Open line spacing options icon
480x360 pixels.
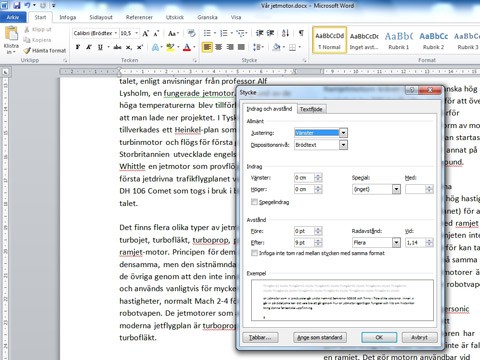click(x=257, y=47)
